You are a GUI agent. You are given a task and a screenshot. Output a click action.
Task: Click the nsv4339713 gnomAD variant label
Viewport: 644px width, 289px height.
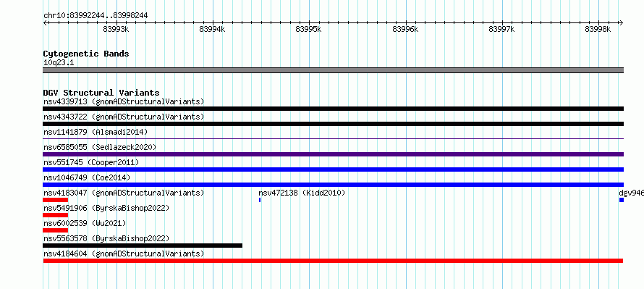(x=124, y=101)
